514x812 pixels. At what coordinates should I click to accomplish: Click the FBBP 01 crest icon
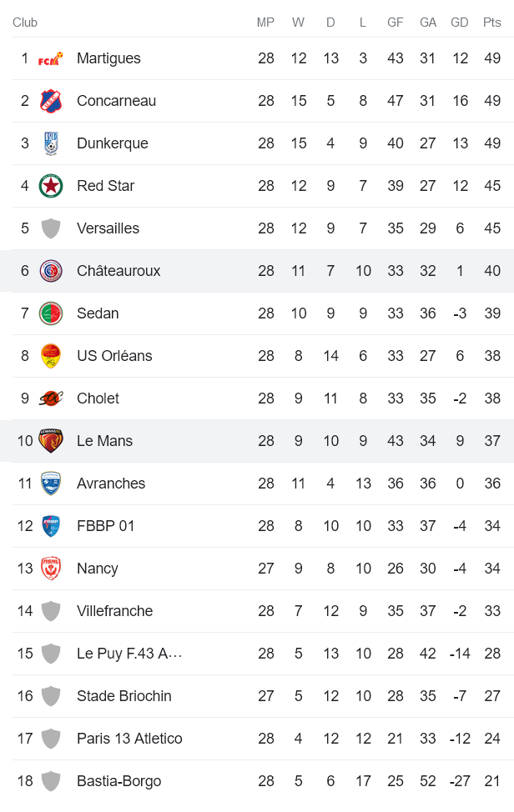(51, 526)
